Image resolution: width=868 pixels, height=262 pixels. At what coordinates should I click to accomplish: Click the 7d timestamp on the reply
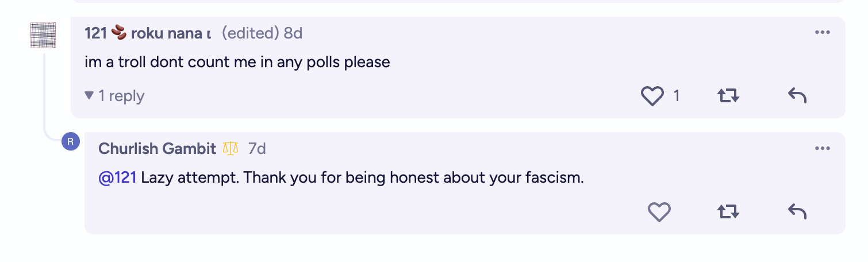click(257, 149)
